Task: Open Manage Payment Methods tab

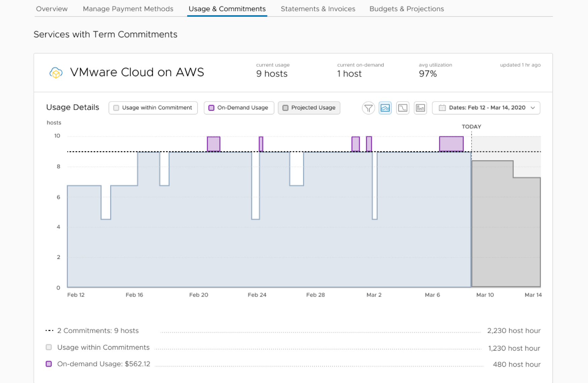Action: (x=128, y=9)
